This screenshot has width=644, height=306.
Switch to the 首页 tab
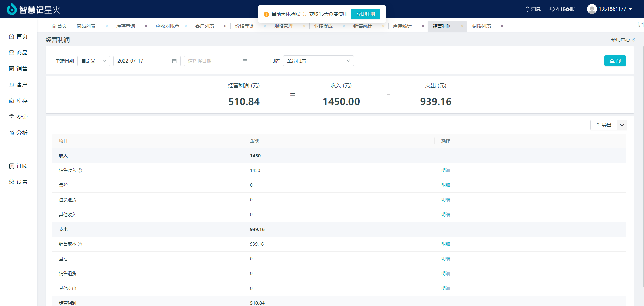[x=59, y=26]
